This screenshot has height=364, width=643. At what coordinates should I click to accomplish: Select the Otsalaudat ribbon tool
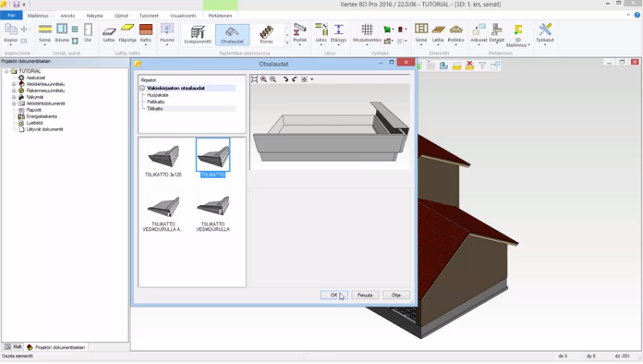(232, 33)
